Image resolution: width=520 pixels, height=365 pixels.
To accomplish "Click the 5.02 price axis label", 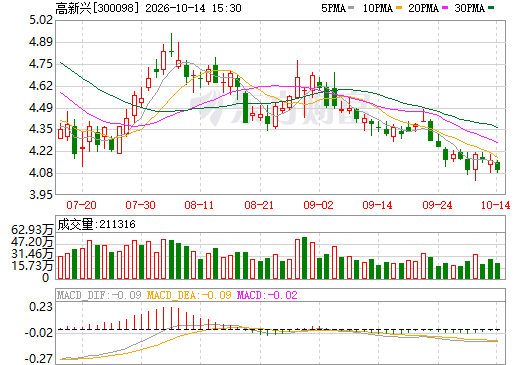I will pyautogui.click(x=41, y=20).
